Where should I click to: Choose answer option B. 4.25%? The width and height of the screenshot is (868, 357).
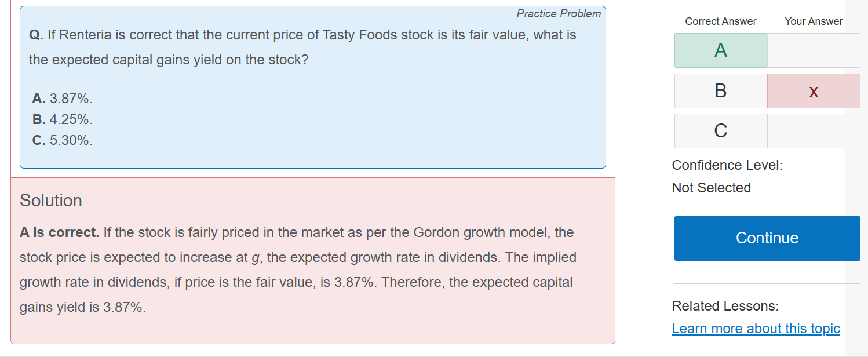pos(63,120)
